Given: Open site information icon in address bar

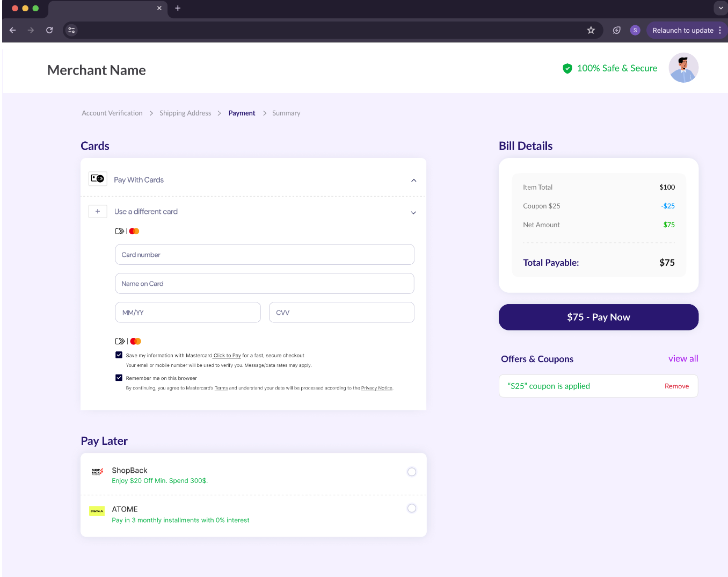Looking at the screenshot, I should (71, 30).
